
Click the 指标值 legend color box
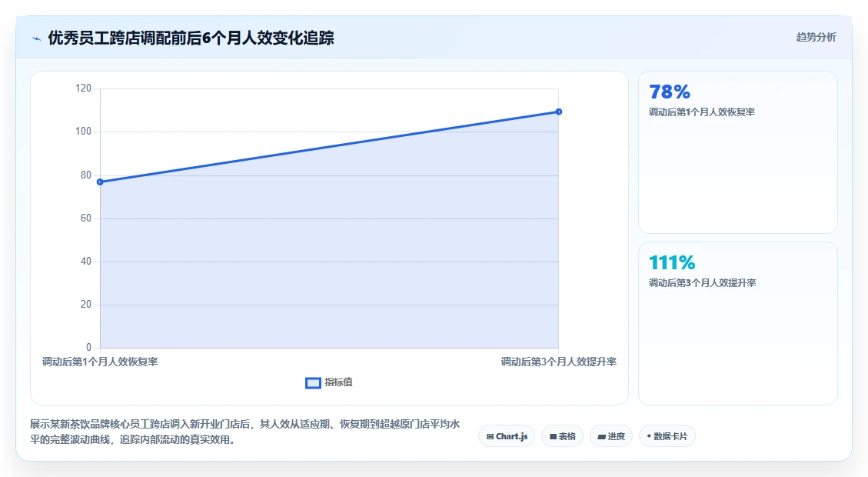point(314,383)
